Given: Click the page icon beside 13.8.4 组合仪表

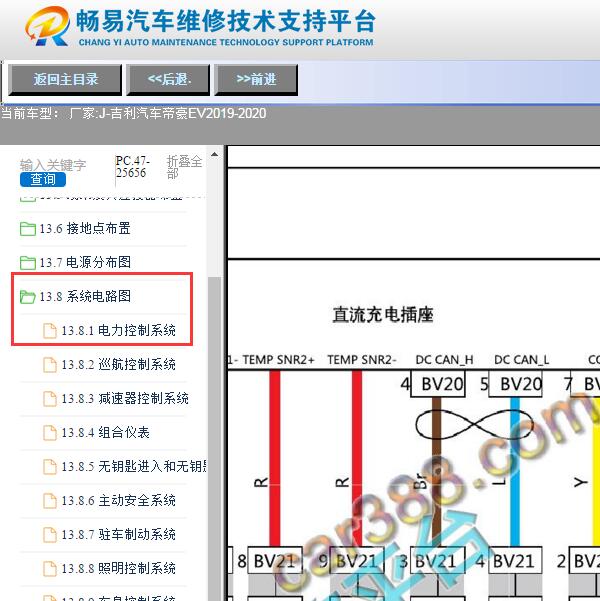Looking at the screenshot, I should [50, 433].
